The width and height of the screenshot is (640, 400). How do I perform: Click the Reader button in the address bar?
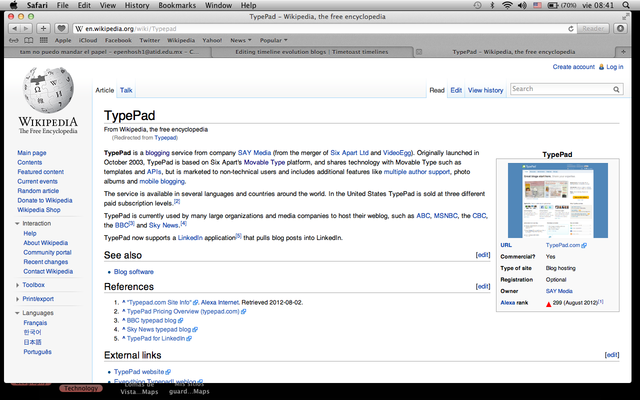tap(593, 29)
